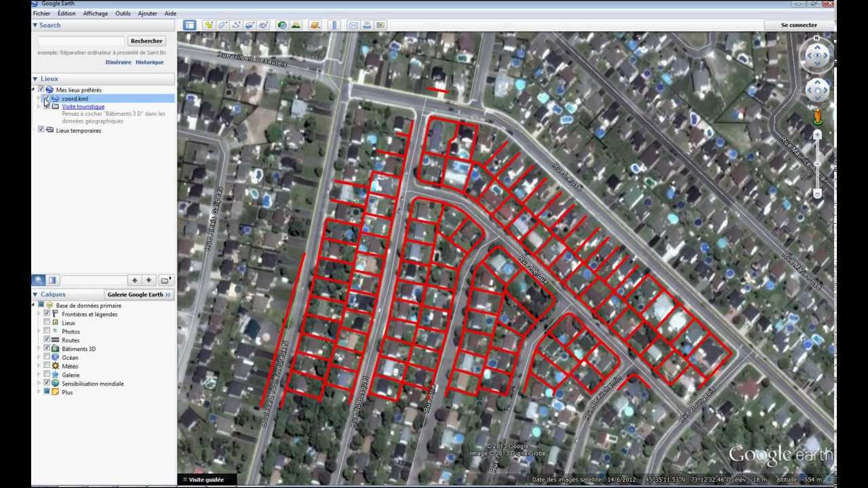Expand the Sensibilisation mondiale layer node

pyautogui.click(x=39, y=384)
